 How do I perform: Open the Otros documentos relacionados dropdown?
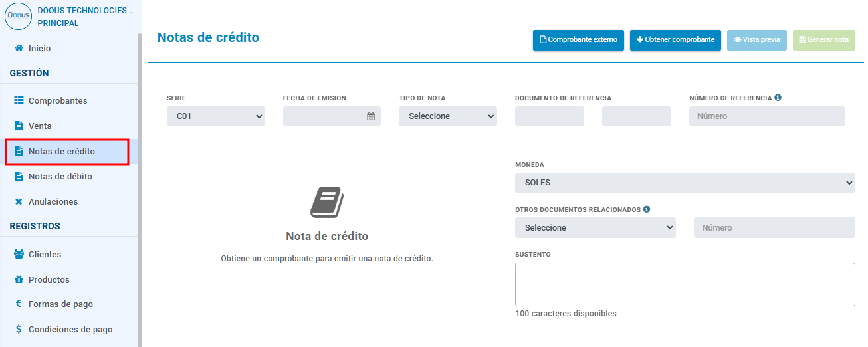coord(596,228)
